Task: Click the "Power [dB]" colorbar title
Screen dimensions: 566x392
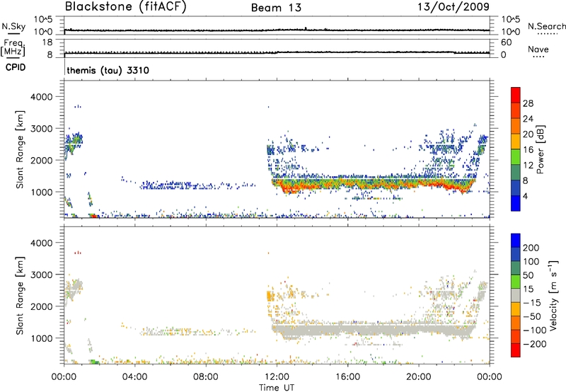Action: point(541,149)
